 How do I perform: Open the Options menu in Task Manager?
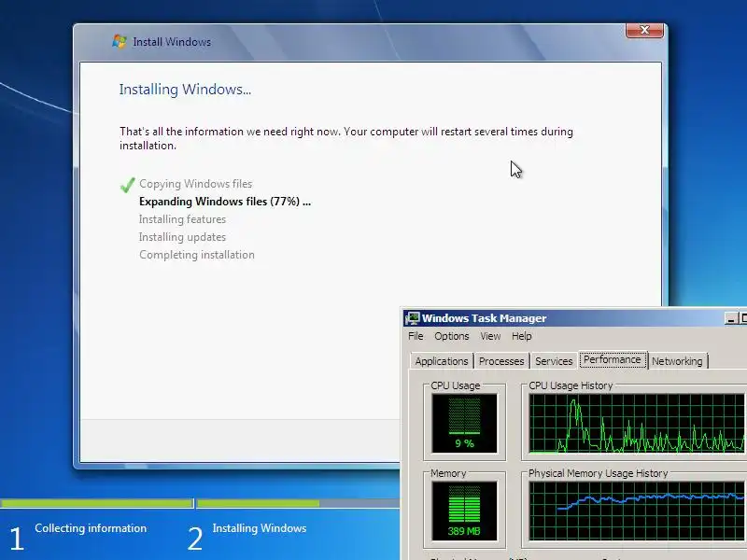(451, 336)
